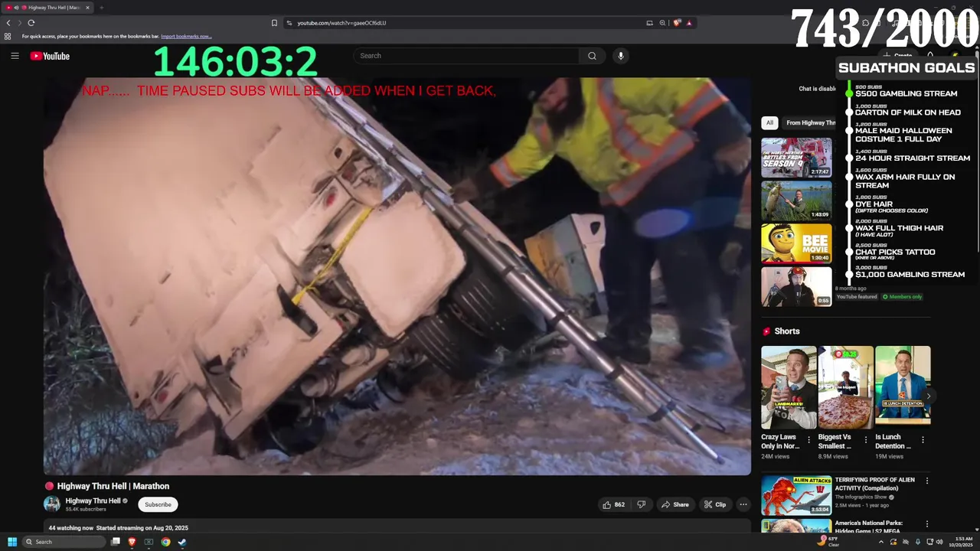980x551 pixels.
Task: Share the Highway Thru Hell video
Action: tap(675, 504)
